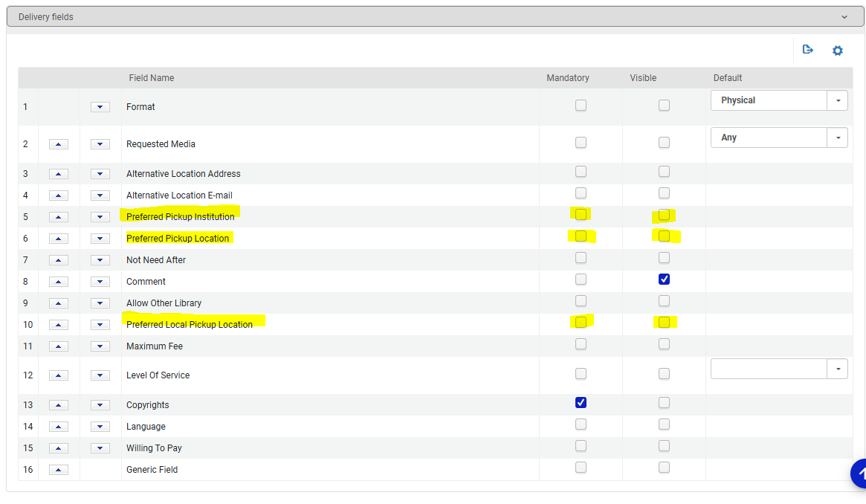This screenshot has height=504, width=866.
Task: Collapse the Delivery fields panel
Action: pos(844,16)
